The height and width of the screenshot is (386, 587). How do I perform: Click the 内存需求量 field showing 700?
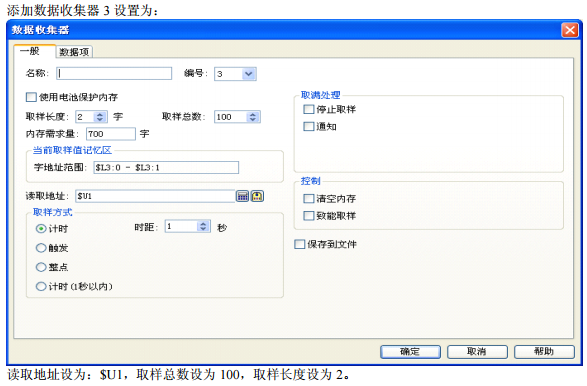pyautogui.click(x=111, y=134)
